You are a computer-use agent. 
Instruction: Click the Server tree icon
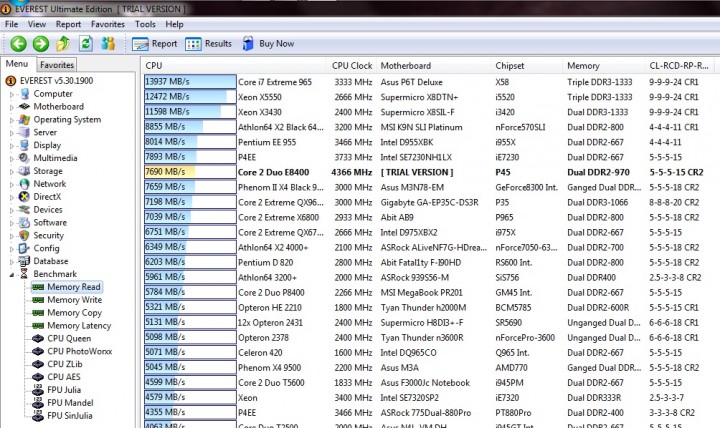24,133
